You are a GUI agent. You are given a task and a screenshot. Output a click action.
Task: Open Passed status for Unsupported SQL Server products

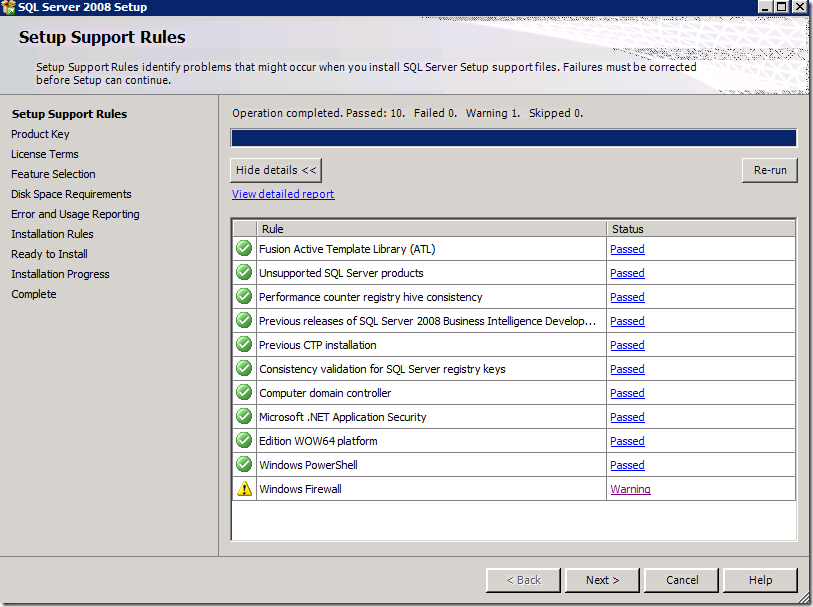pos(627,273)
